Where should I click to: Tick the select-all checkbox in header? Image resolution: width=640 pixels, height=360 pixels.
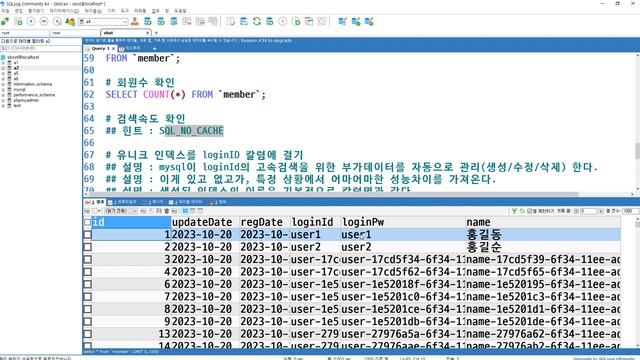tap(87, 222)
